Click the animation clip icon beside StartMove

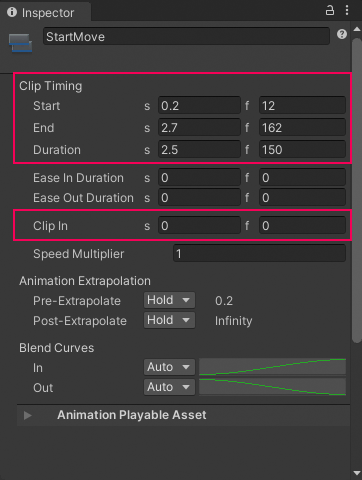[x=20, y=43]
